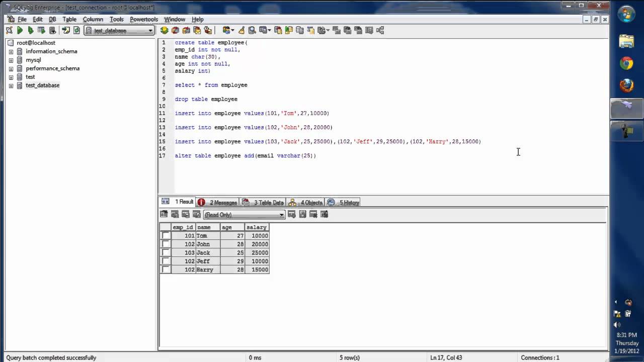The height and width of the screenshot is (362, 644).
Task: Click the salary cell showing 25000
Action: pos(257,252)
